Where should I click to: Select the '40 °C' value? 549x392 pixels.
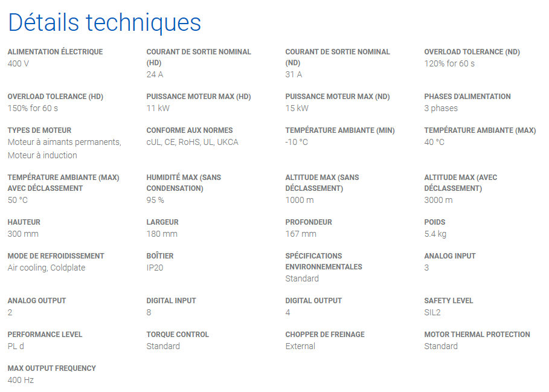434,143
